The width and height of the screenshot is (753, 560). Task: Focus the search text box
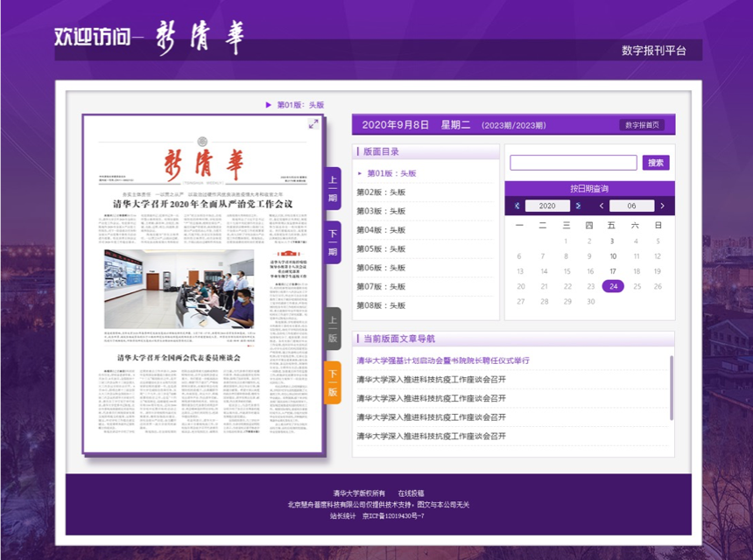coord(574,163)
